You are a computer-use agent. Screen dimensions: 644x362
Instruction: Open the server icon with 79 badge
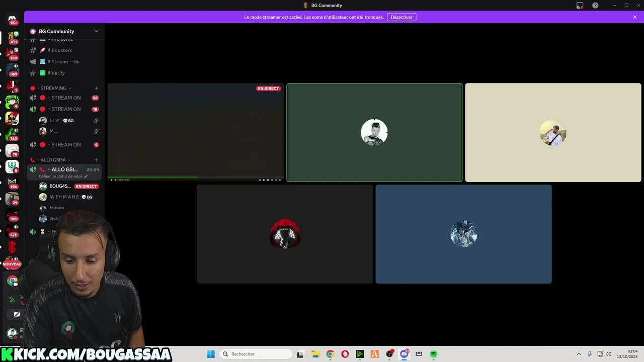click(x=12, y=150)
